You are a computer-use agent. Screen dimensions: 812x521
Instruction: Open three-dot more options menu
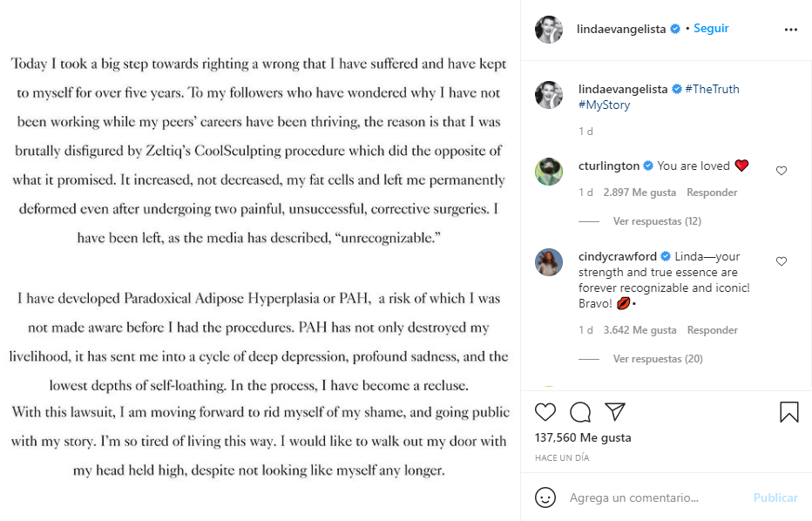(790, 29)
